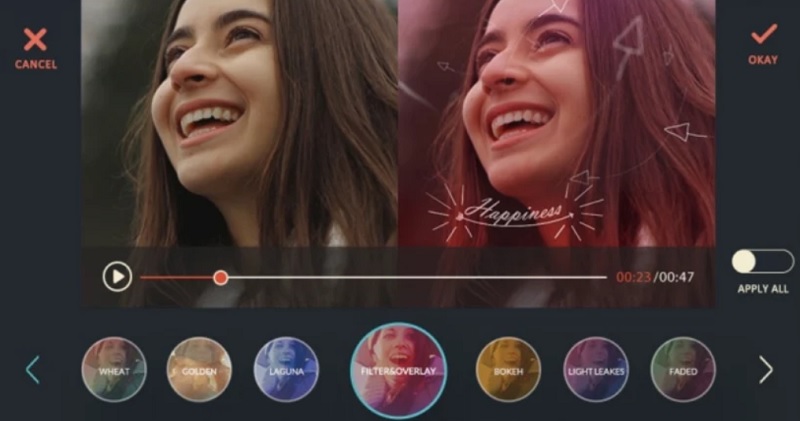Confirm with the Okay checkmark icon

[x=763, y=35]
